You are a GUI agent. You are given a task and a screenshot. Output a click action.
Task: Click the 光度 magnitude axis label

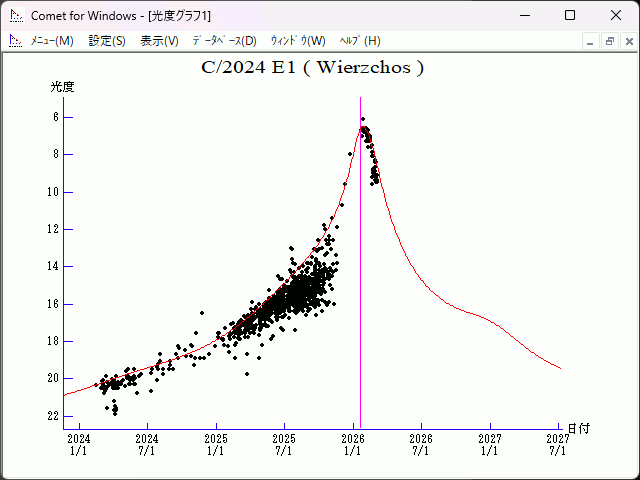click(x=63, y=87)
